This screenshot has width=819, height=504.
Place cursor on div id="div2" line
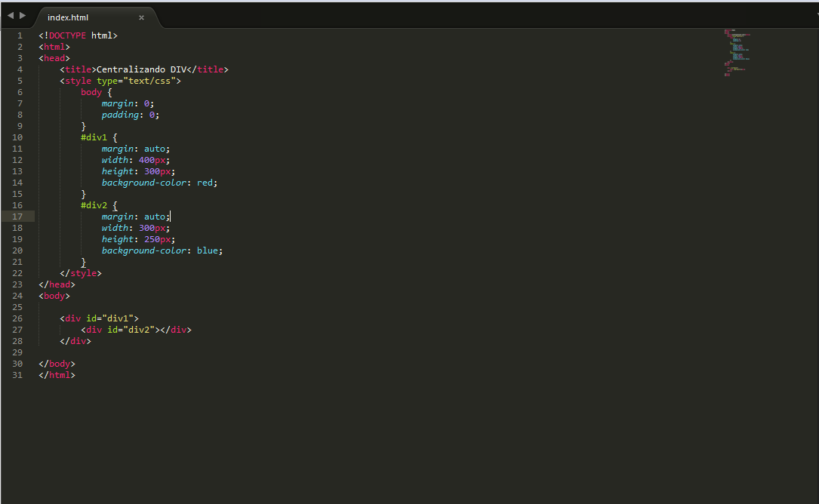coord(137,330)
